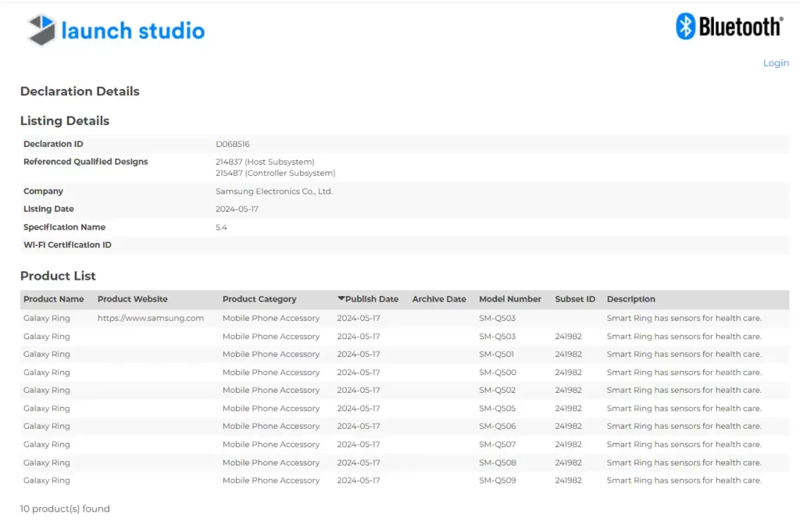Select model number SM-Q506

tap(498, 426)
